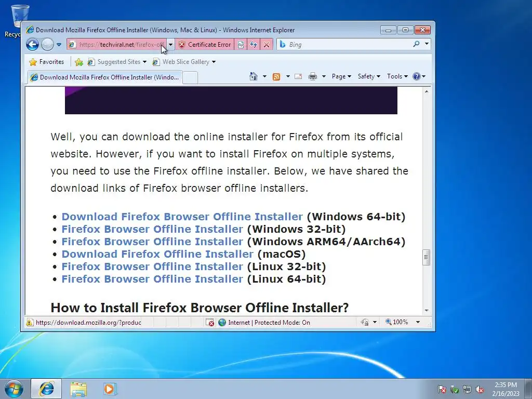The width and height of the screenshot is (532, 399).
Task: Click the Suggested Sites page icon
Action: coord(91,62)
